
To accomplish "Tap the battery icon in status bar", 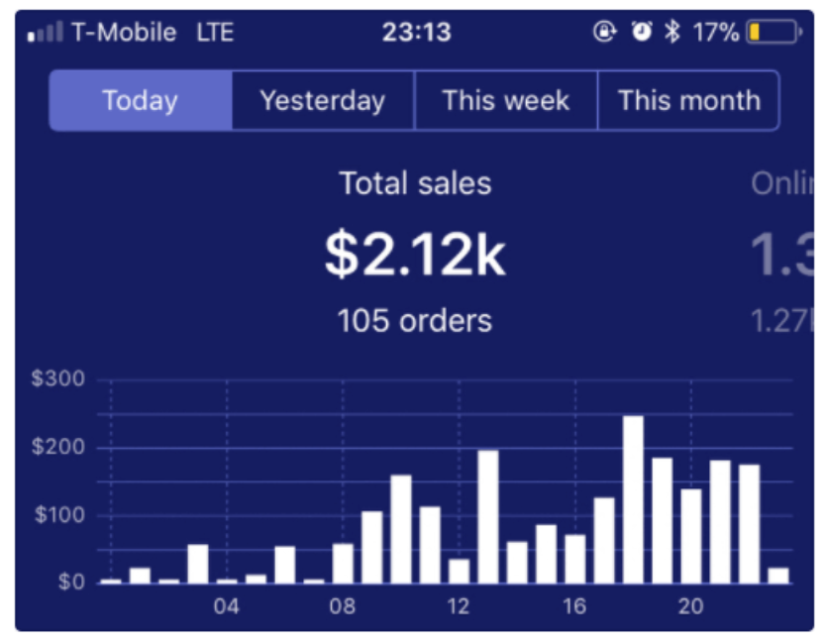I will tap(774, 33).
